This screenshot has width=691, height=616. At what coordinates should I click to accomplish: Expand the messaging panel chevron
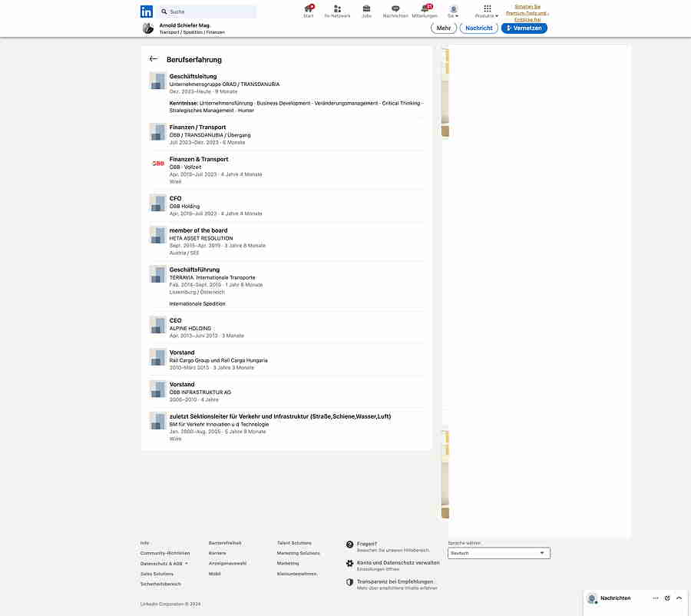(x=679, y=598)
